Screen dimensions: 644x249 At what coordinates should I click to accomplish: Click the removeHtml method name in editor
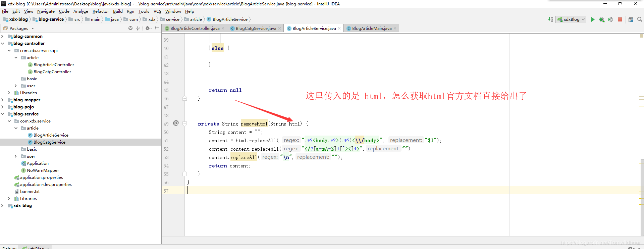click(x=254, y=124)
